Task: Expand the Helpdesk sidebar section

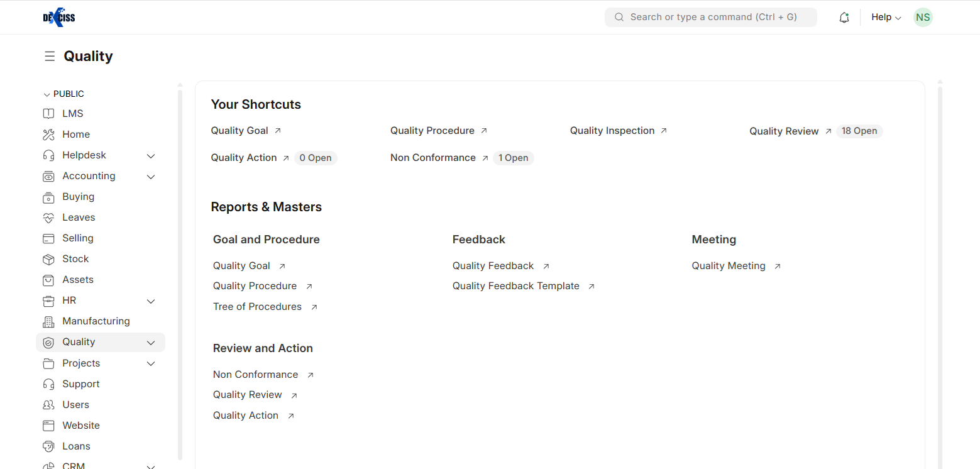Action: [x=151, y=156]
